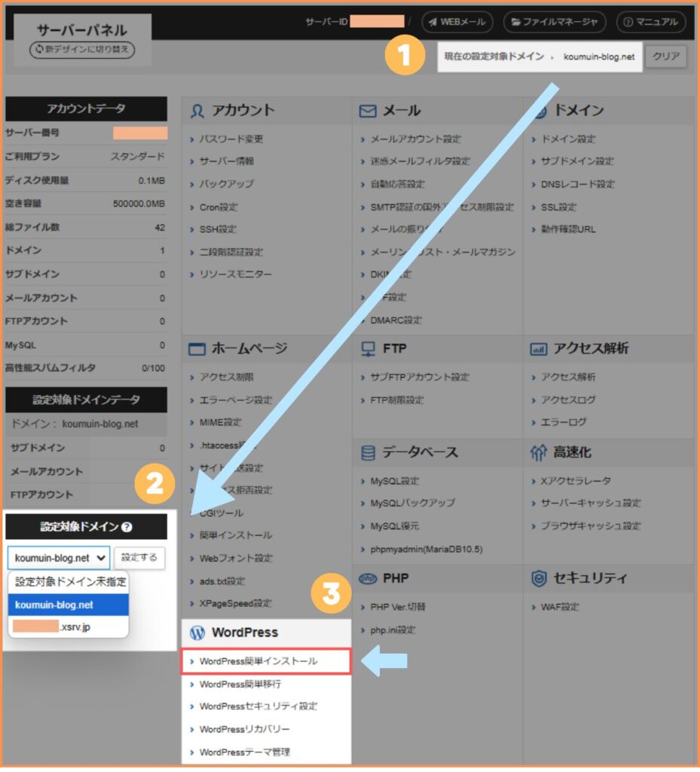Open Webフォント設定

[x=236, y=559]
